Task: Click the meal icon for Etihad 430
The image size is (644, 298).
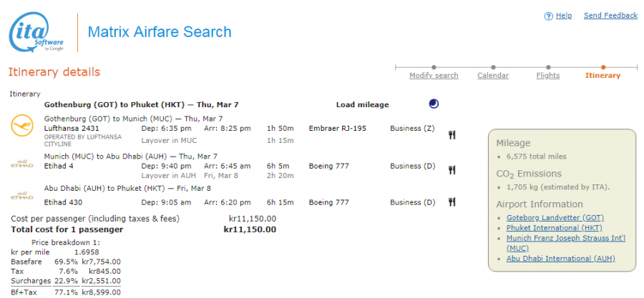Action: coord(452,202)
